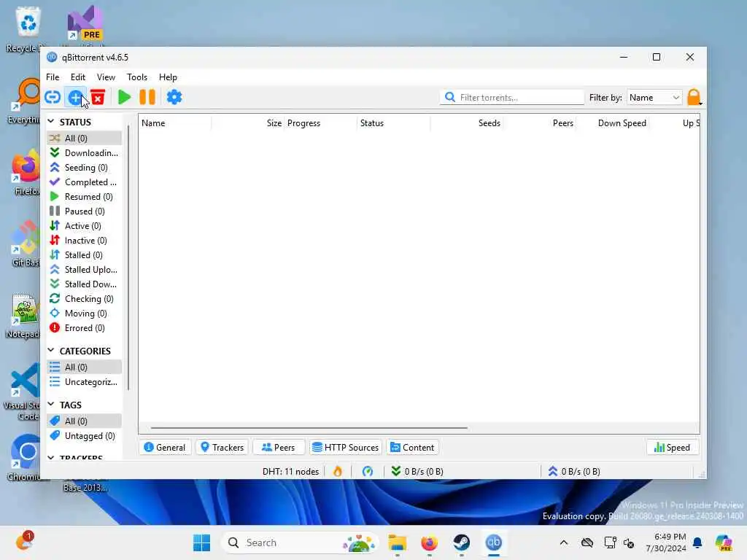Click the Add Torrent Link toolbar icon

[53, 97]
